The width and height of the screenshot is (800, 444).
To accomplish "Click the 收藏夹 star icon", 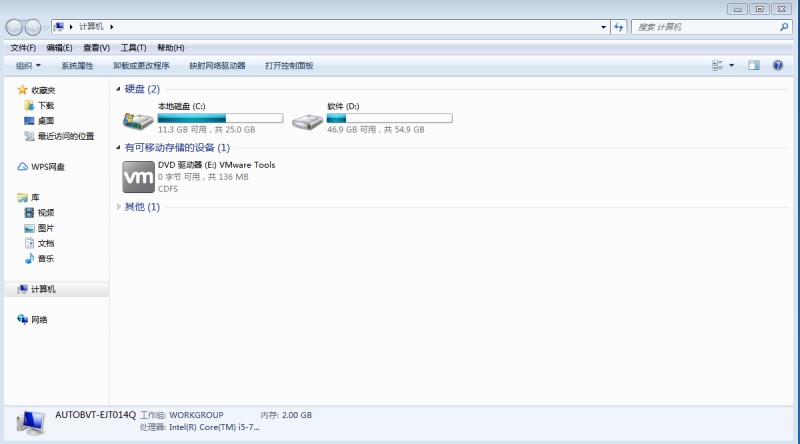I will coord(22,90).
